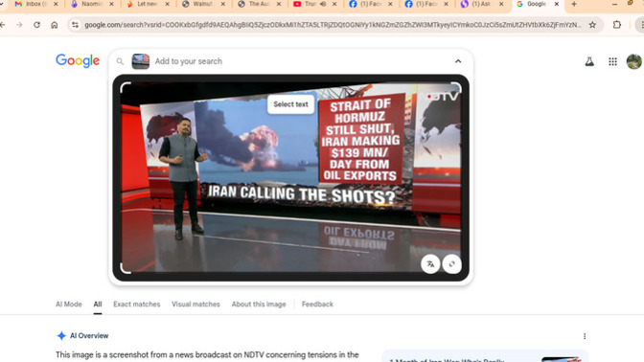Screen dimensions: 644x362
Task: Close the Naomi tab
Action: click(x=111, y=4)
